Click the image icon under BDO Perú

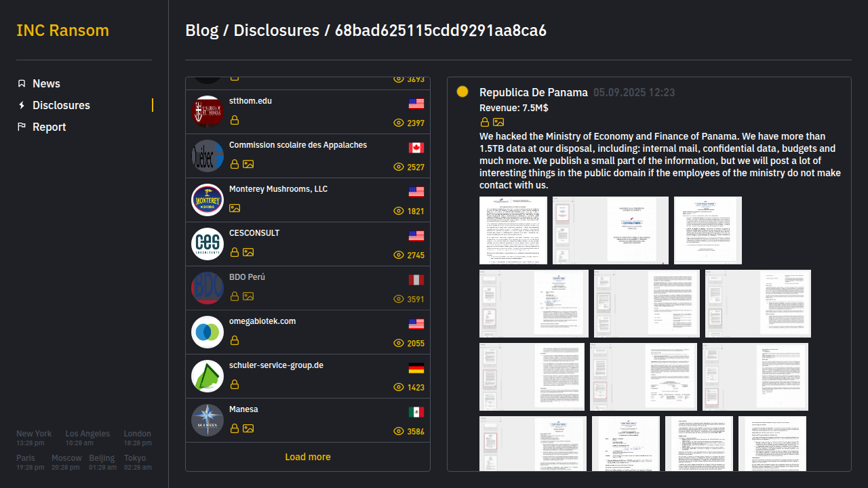[248, 296]
